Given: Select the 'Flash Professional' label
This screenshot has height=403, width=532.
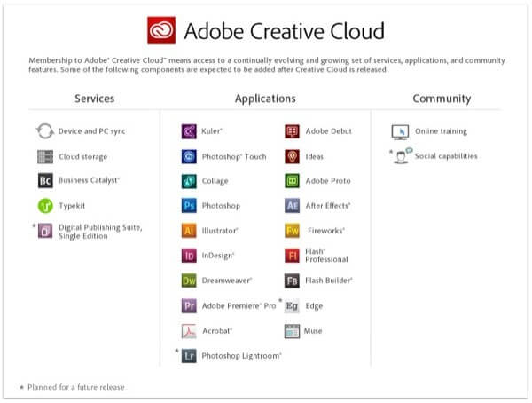Looking at the screenshot, I should (x=326, y=256).
